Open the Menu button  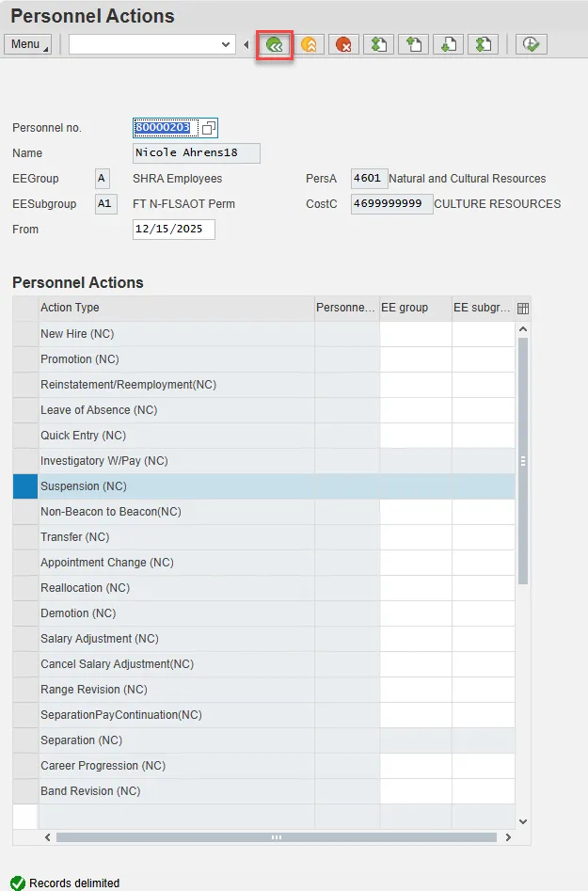27,44
